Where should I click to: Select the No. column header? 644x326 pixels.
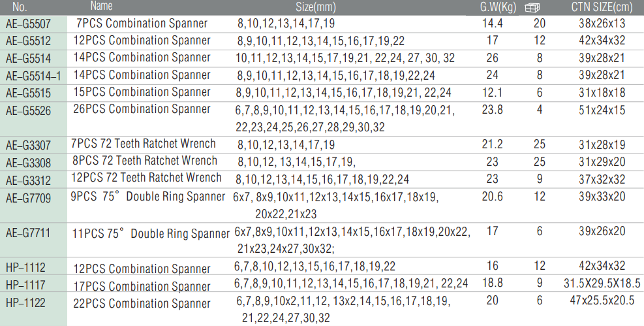[x=20, y=7]
